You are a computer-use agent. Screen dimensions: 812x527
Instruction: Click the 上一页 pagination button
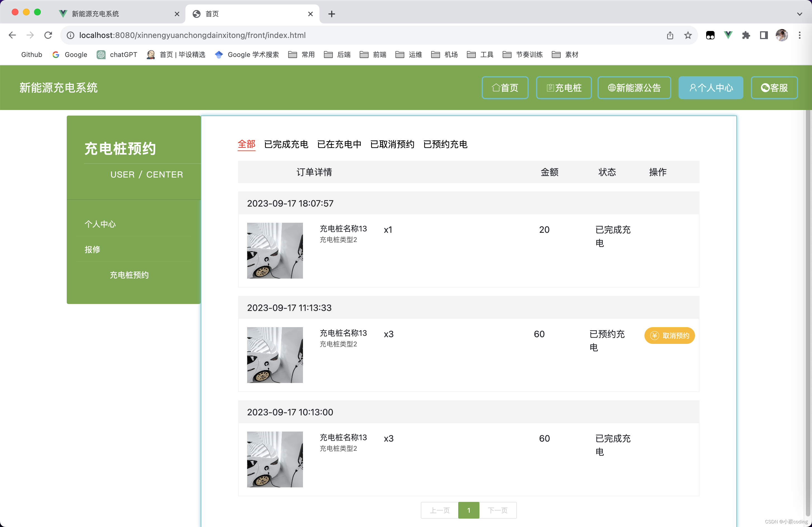tap(440, 510)
